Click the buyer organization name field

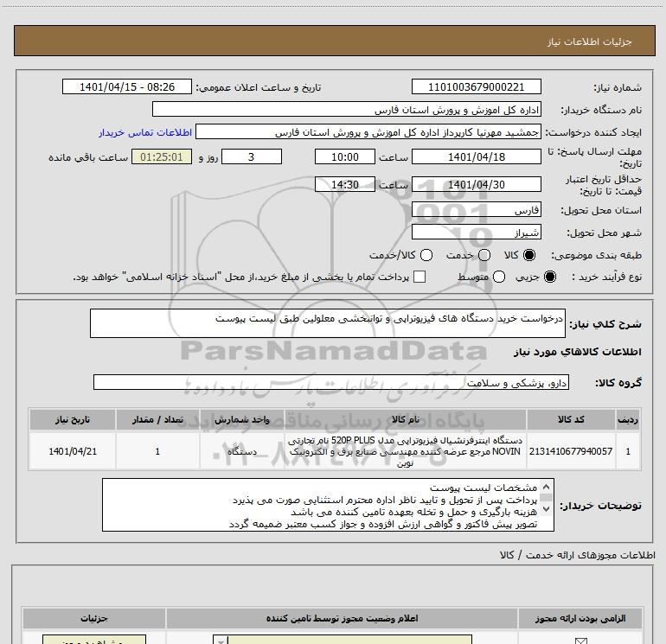(347, 109)
